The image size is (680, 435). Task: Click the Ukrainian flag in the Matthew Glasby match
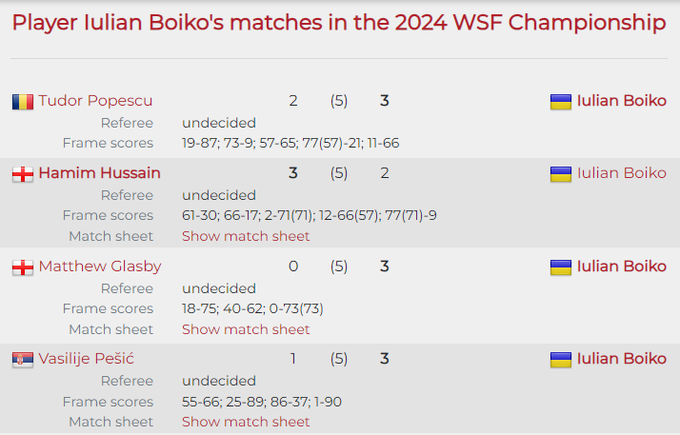pyautogui.click(x=560, y=267)
